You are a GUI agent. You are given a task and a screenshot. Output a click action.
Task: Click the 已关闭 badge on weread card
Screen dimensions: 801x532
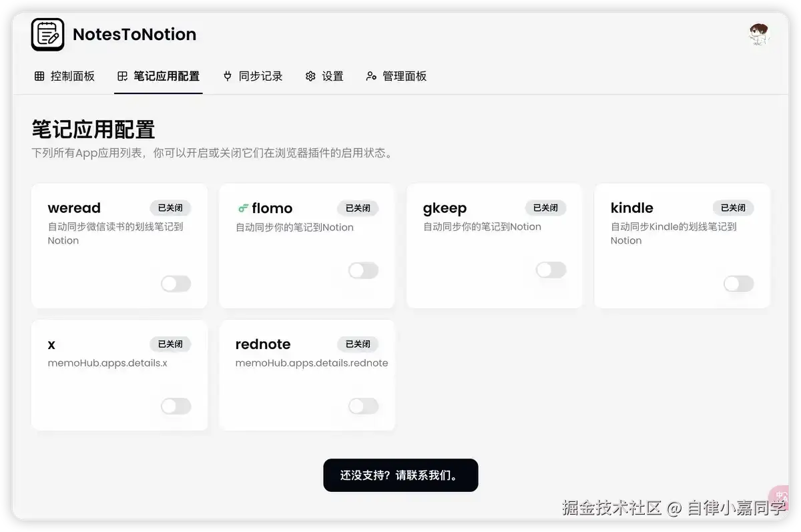(170, 208)
